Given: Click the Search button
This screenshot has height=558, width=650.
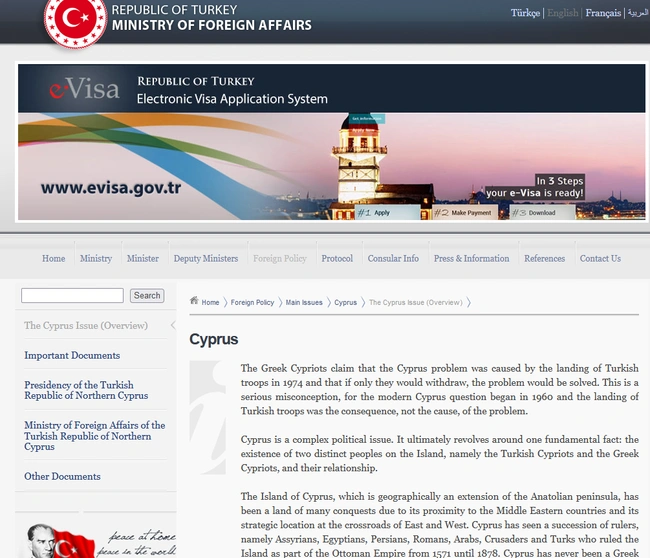Looking at the screenshot, I should coord(147,296).
